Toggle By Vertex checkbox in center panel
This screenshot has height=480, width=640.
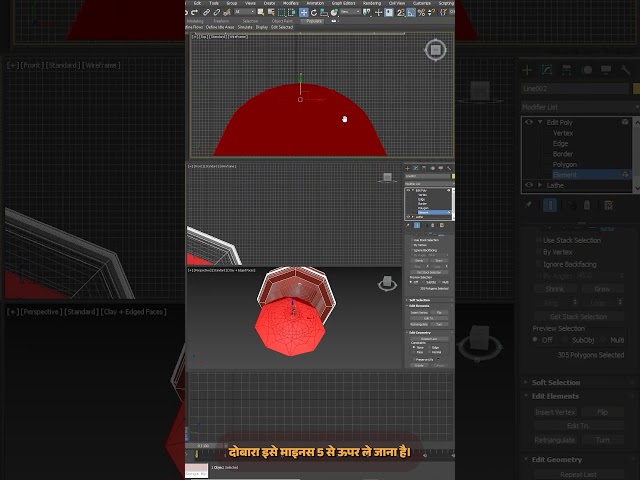(412, 245)
